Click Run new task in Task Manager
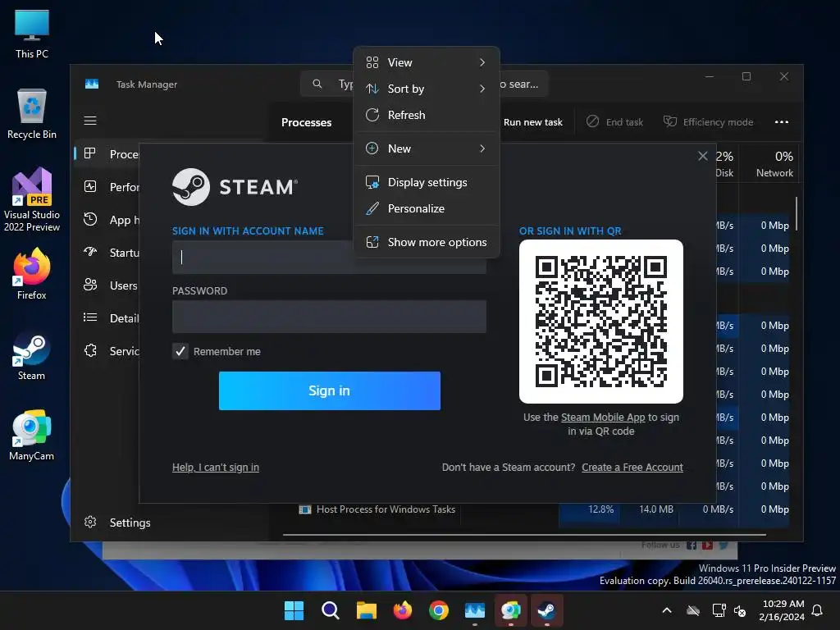This screenshot has width=840, height=630. pyautogui.click(x=533, y=122)
